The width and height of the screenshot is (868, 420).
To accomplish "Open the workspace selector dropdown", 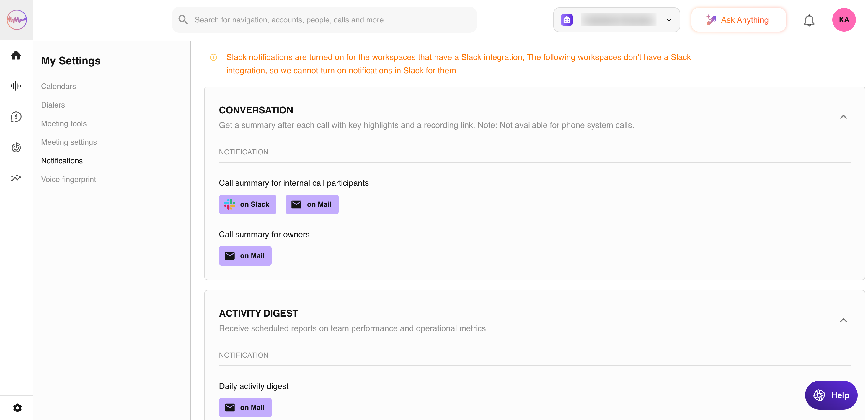I will click(x=616, y=20).
